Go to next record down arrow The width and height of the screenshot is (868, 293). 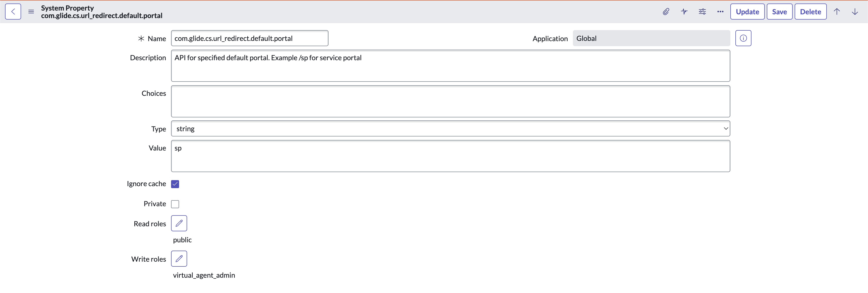click(x=855, y=12)
